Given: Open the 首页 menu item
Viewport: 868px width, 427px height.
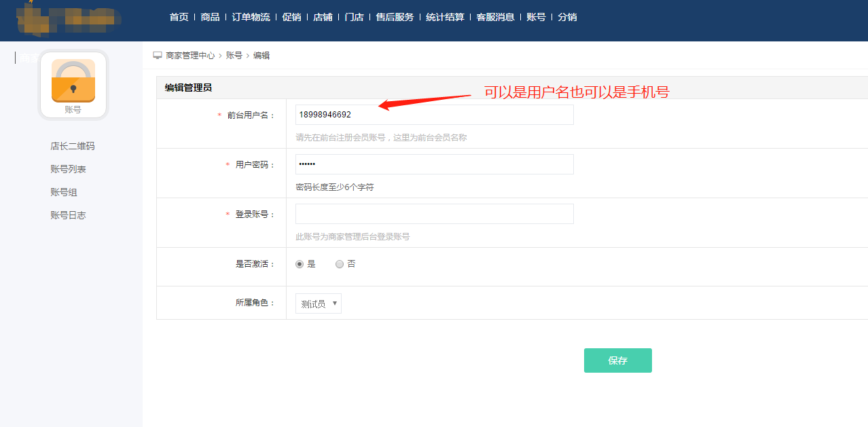Looking at the screenshot, I should tap(179, 17).
